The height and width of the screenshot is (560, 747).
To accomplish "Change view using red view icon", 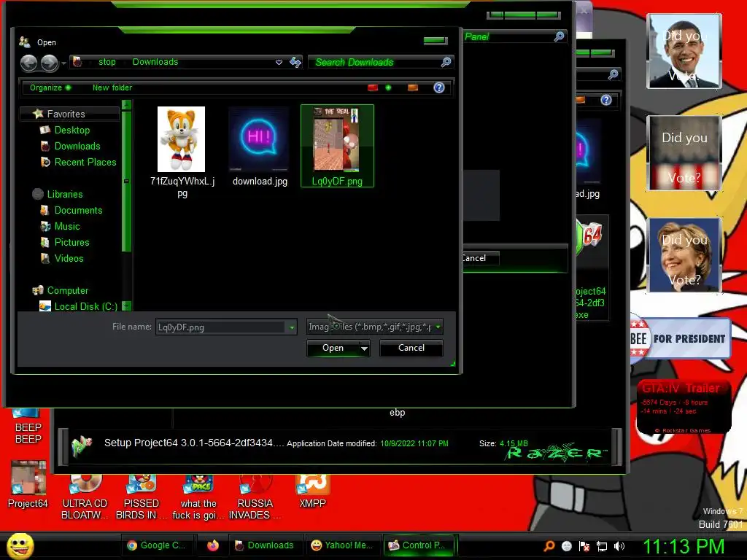I will (373, 87).
